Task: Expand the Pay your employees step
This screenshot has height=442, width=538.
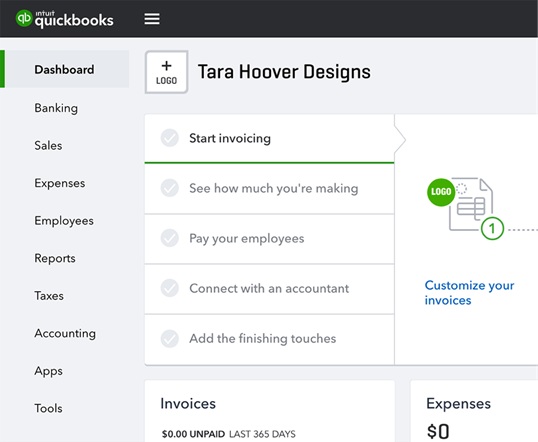Action: coord(269,239)
